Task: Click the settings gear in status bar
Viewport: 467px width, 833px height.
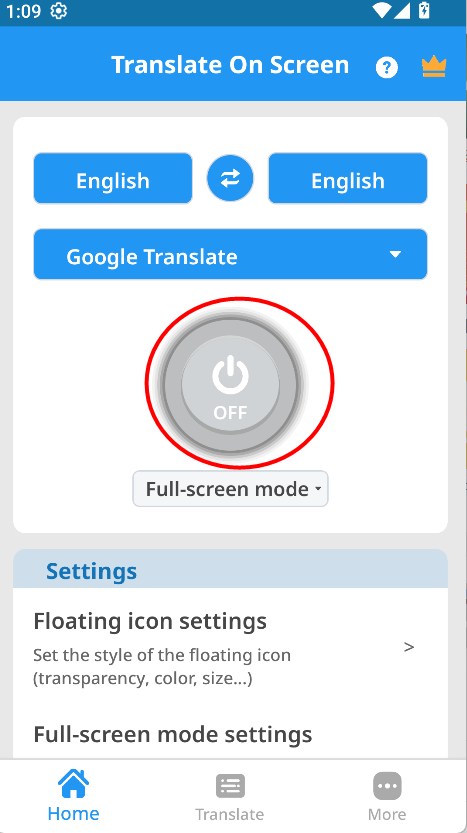Action: (58, 11)
